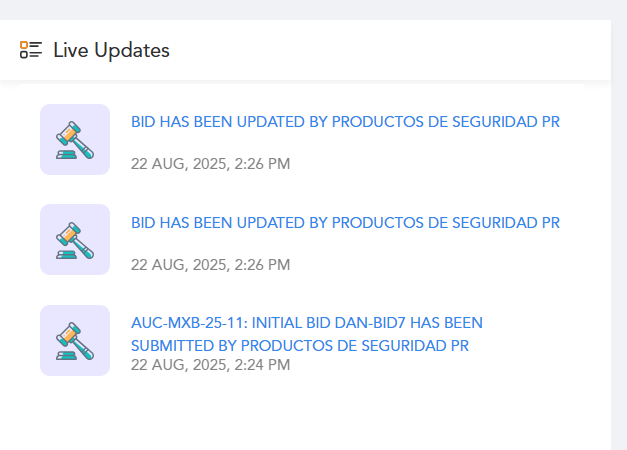627x450 pixels.
Task: Click the first 2:26 PM timestamp
Action: click(x=211, y=164)
